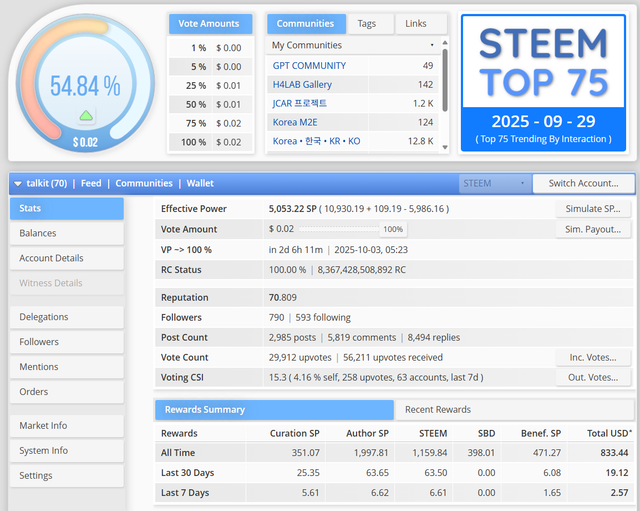This screenshot has height=511, width=640.
Task: Click the 2,985 posts count
Action: (292, 338)
